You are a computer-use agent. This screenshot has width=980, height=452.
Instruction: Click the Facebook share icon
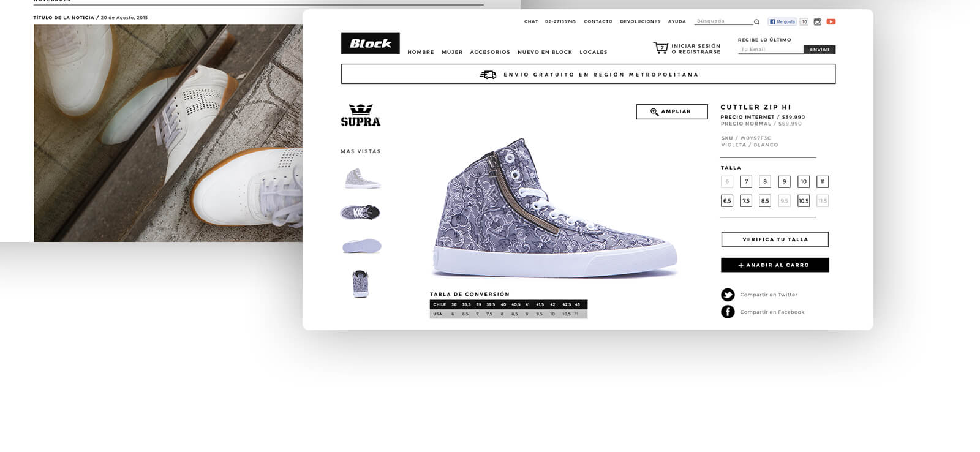click(728, 312)
